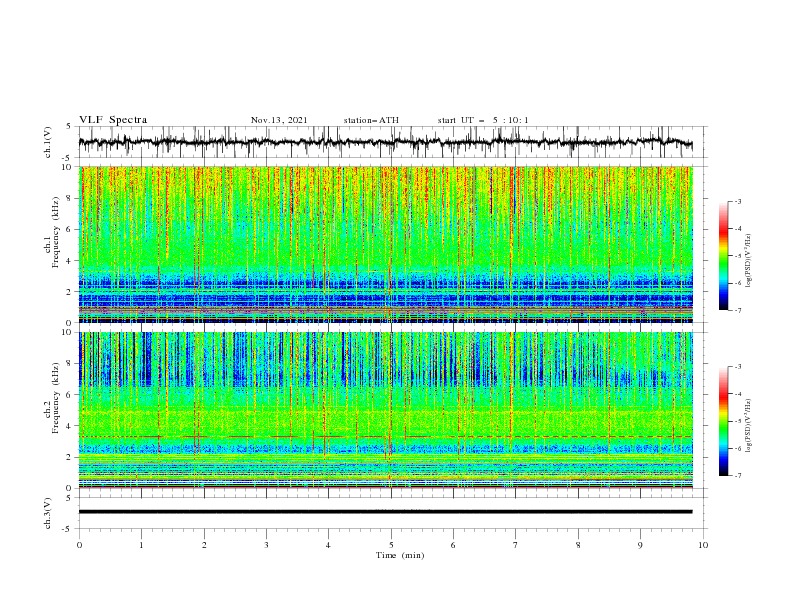The height and width of the screenshot is (612, 792).
Task: Click the time axis tick label '7'
Action: click(516, 545)
